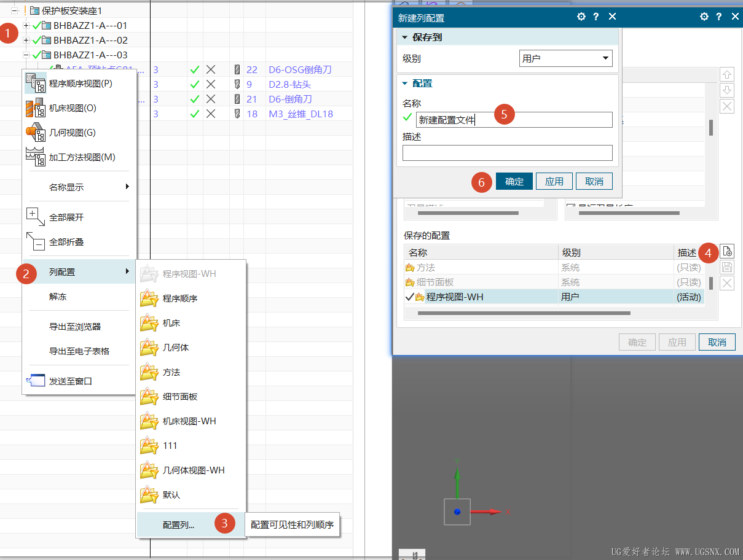Image resolution: width=743 pixels, height=560 pixels.
Task: Click 应用 in 新建列配置 dialog
Action: pyautogui.click(x=554, y=181)
